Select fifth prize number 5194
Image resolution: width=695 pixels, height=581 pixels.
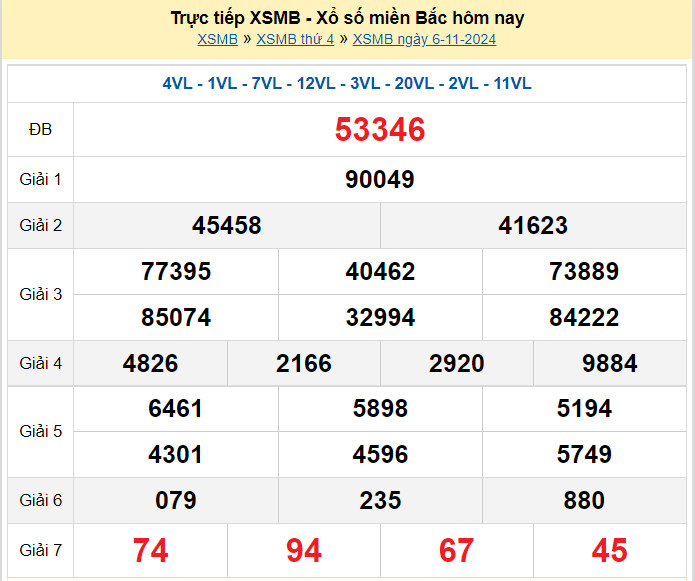pos(584,408)
